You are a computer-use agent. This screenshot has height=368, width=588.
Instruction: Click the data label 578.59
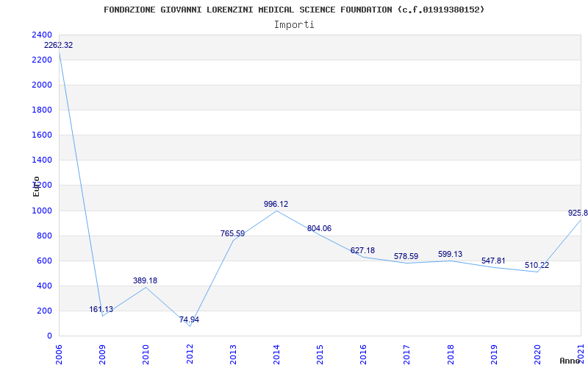406,256
